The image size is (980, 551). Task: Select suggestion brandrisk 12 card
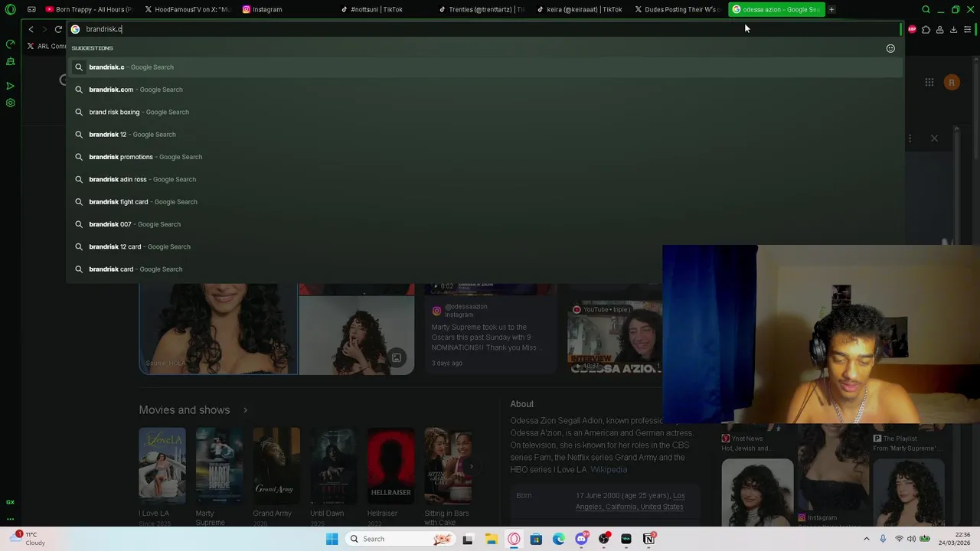484,246
